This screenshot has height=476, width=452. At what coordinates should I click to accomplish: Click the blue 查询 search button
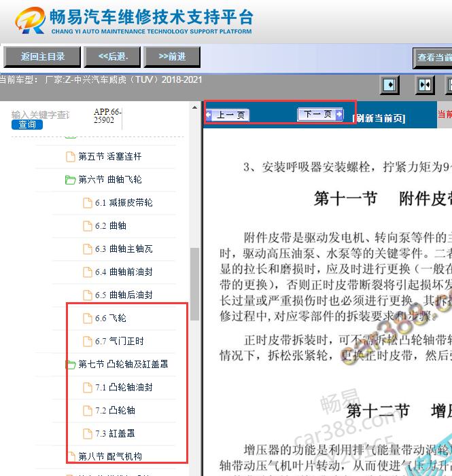click(27, 124)
